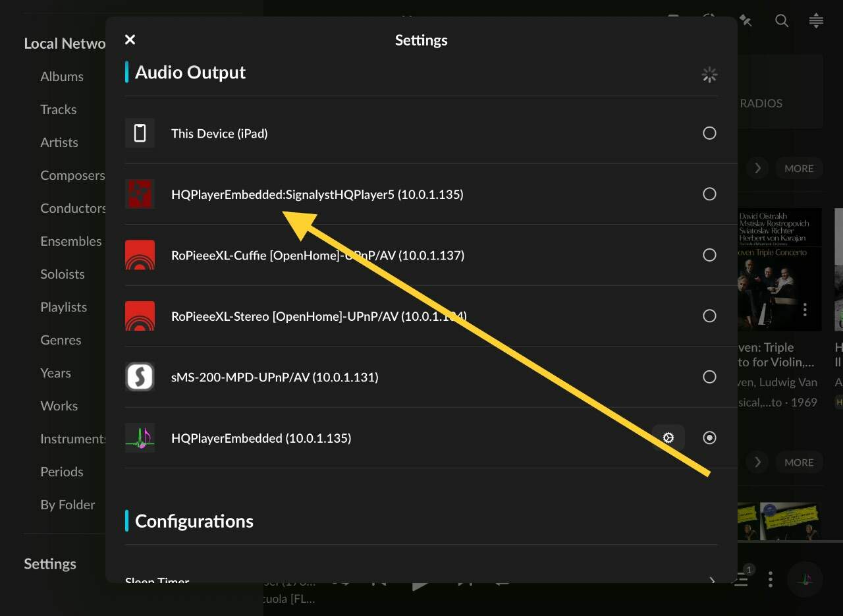843x616 pixels.
Task: Open the three-dot player options menu
Action: [771, 580]
